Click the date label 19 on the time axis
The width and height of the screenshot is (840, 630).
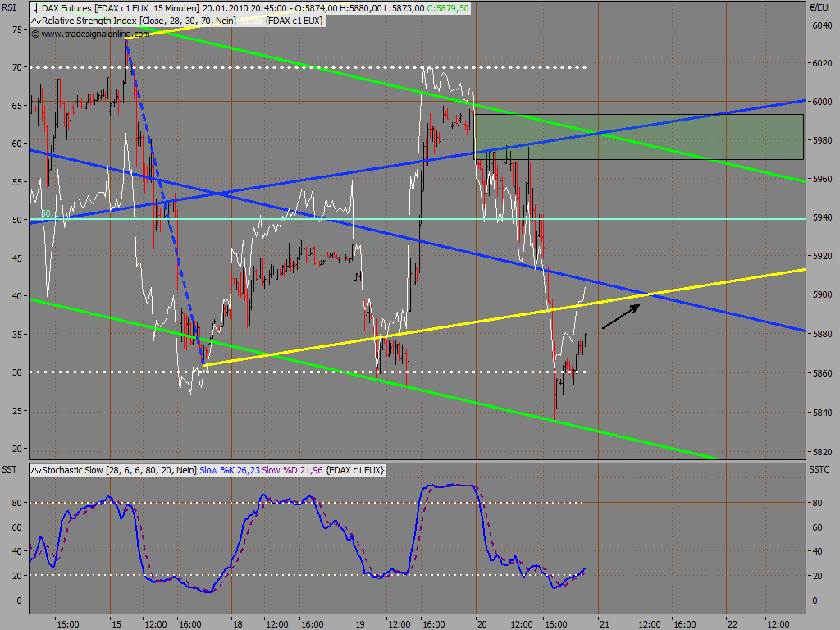coord(360,624)
